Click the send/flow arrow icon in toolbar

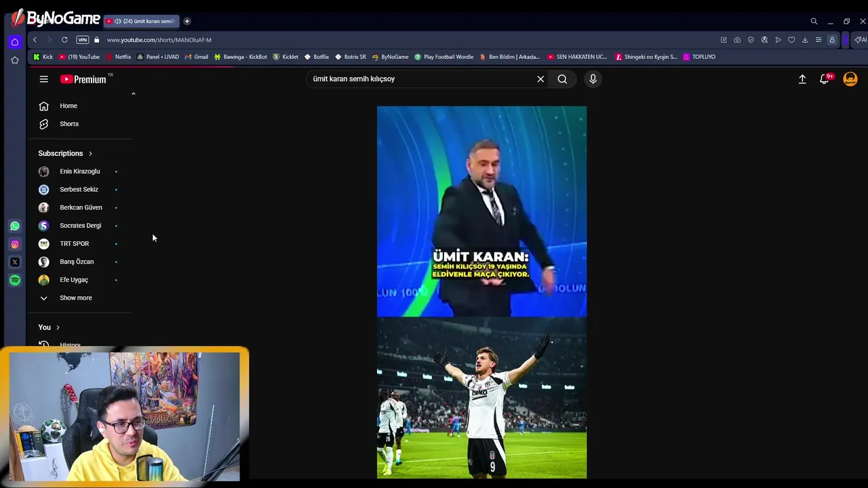(x=778, y=40)
